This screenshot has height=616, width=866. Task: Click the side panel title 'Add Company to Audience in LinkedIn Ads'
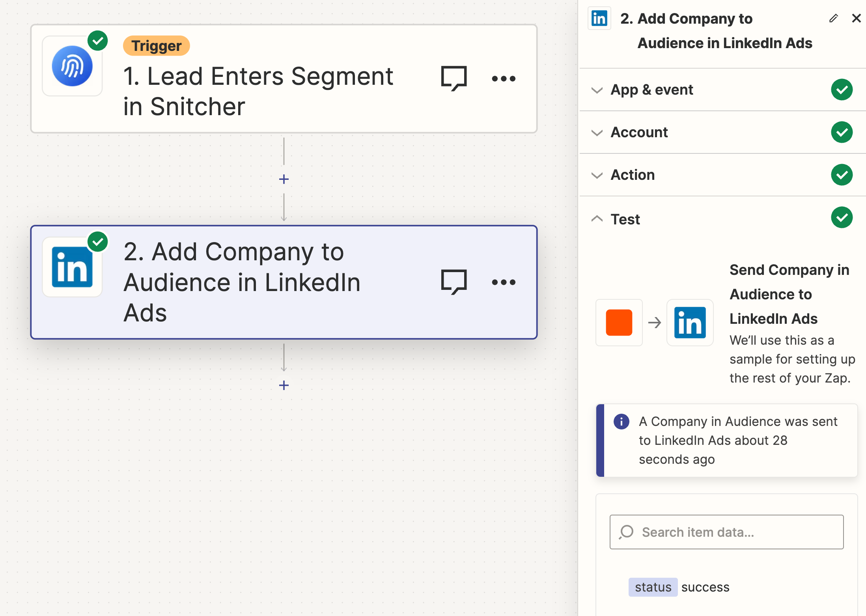click(716, 31)
